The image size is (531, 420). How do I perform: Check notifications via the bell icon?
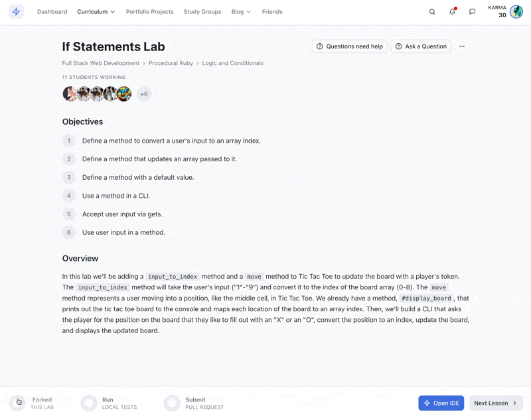(452, 12)
